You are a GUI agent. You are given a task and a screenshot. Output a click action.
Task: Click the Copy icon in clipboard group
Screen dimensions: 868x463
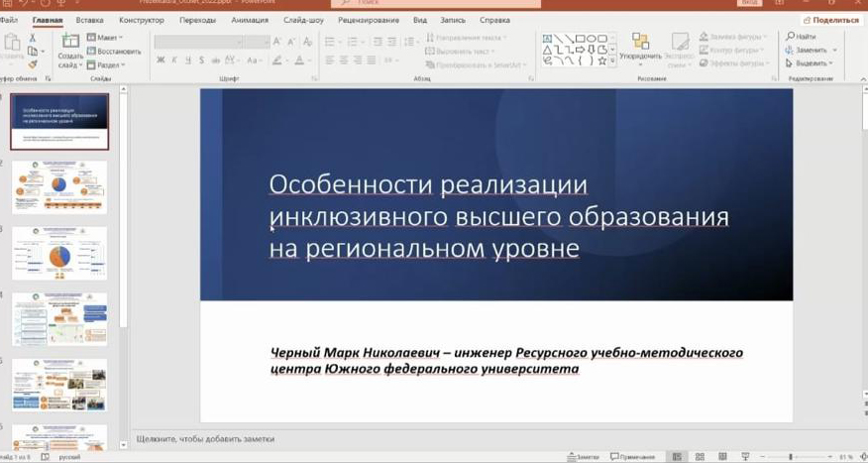tap(33, 51)
